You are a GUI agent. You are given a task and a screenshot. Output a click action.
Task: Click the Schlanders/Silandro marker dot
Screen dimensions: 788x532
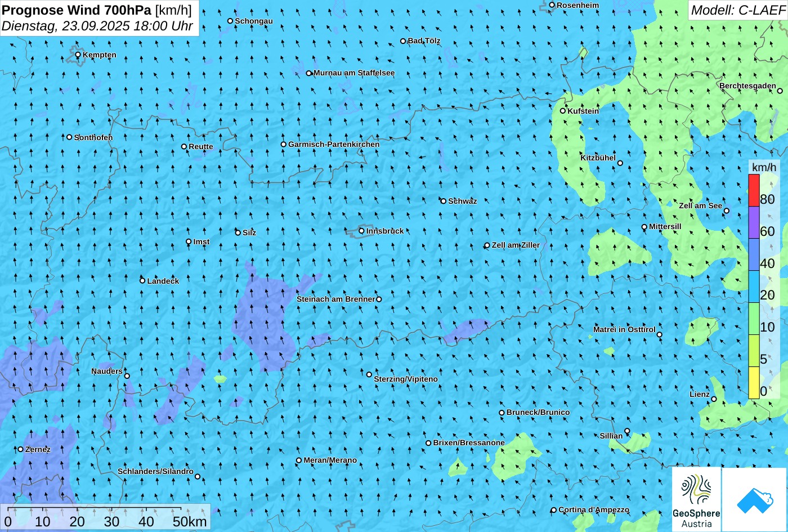coord(198,476)
